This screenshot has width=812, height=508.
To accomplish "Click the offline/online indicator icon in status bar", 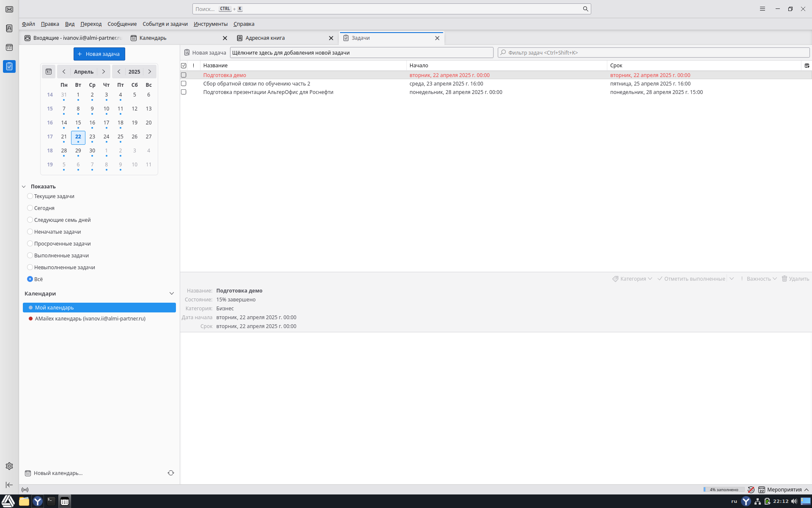I will point(751,490).
